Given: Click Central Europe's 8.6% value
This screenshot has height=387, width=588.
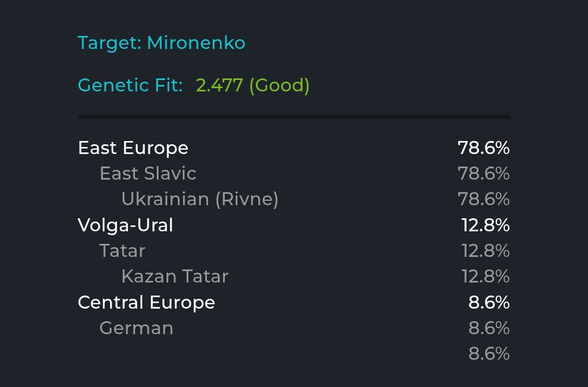Looking at the screenshot, I should click(x=489, y=303).
